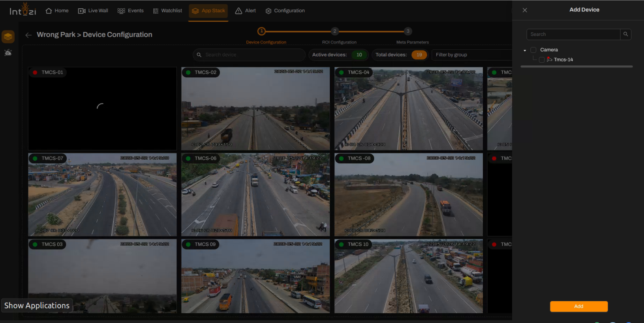The height and width of the screenshot is (323, 644).
Task: Click the orange Add button
Action: coord(579,306)
